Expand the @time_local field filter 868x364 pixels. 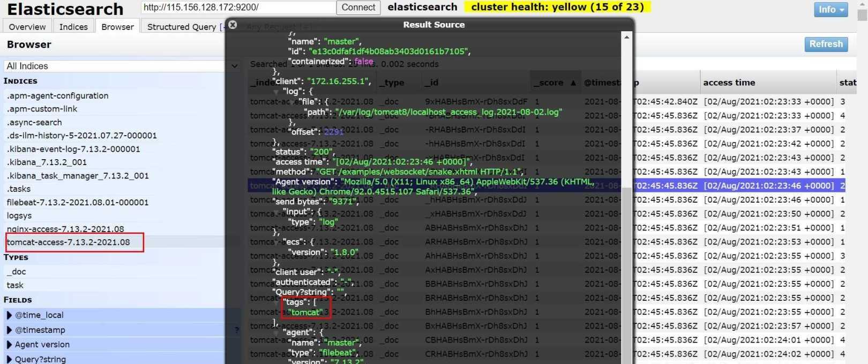click(x=9, y=315)
